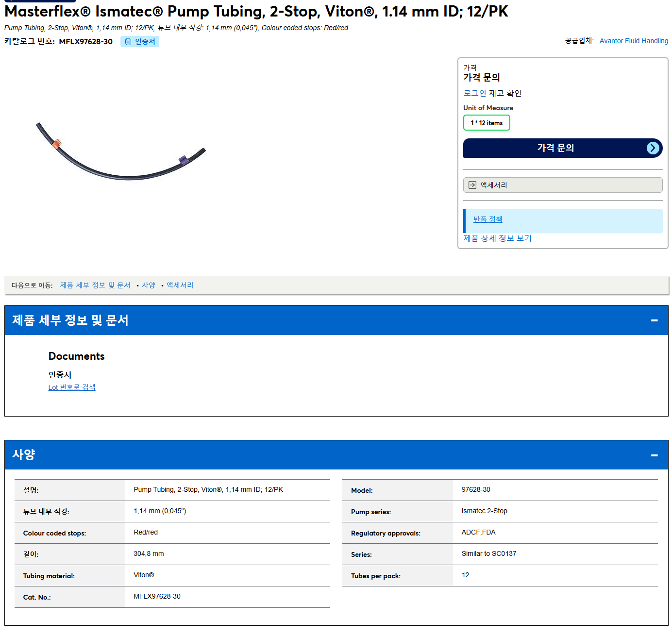The height and width of the screenshot is (636, 672).
Task: Click the 설명 value in the spec table
Action: coord(208,489)
